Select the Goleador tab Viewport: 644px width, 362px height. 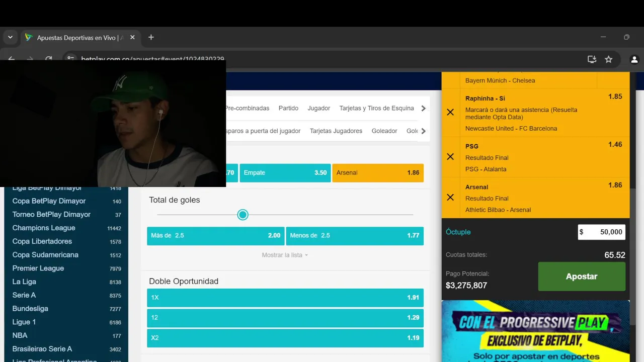[x=384, y=131]
